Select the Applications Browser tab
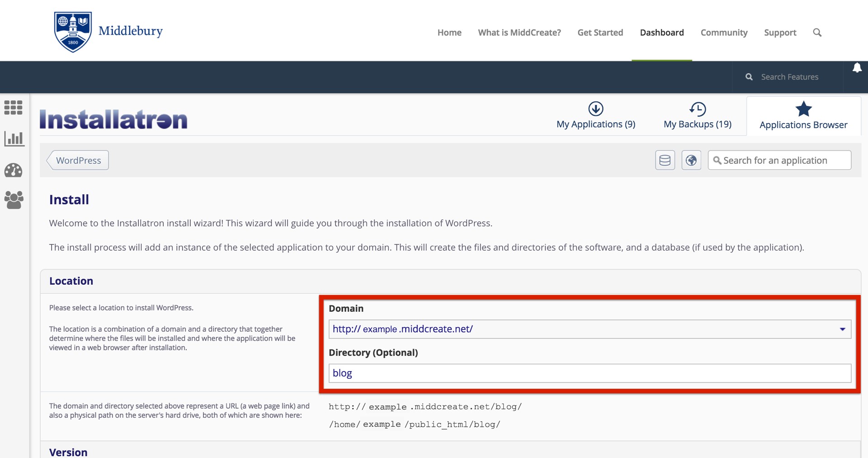The image size is (868, 458). point(803,116)
